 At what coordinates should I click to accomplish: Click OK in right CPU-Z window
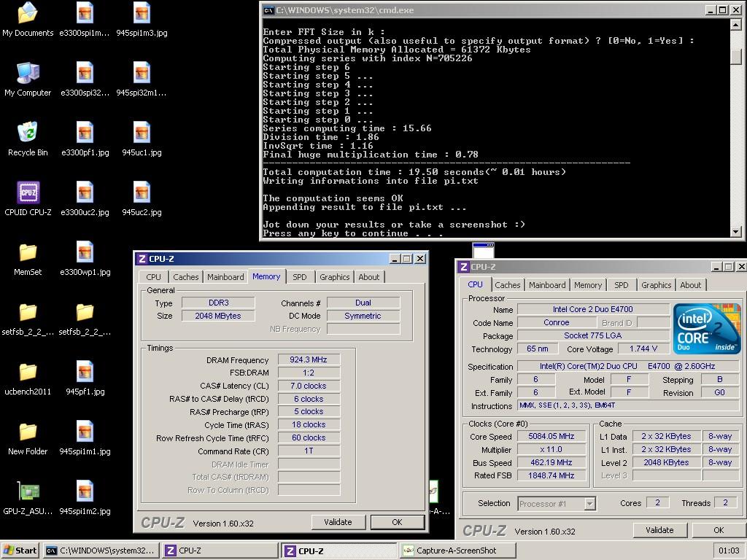(x=719, y=530)
